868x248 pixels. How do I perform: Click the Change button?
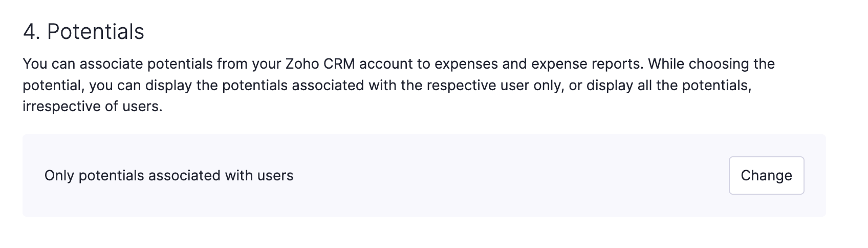pyautogui.click(x=766, y=175)
